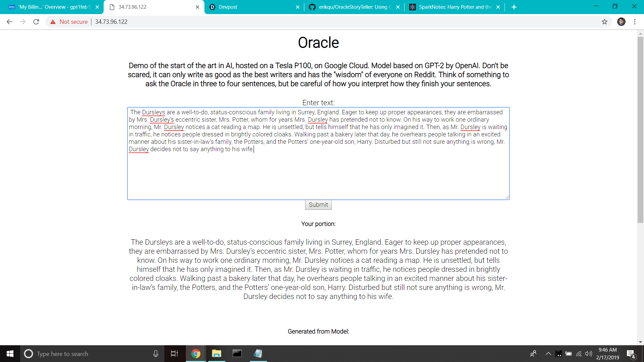The height and width of the screenshot is (362, 644).
Task: Click the profile avatar icon
Action: pyautogui.click(x=621, y=22)
